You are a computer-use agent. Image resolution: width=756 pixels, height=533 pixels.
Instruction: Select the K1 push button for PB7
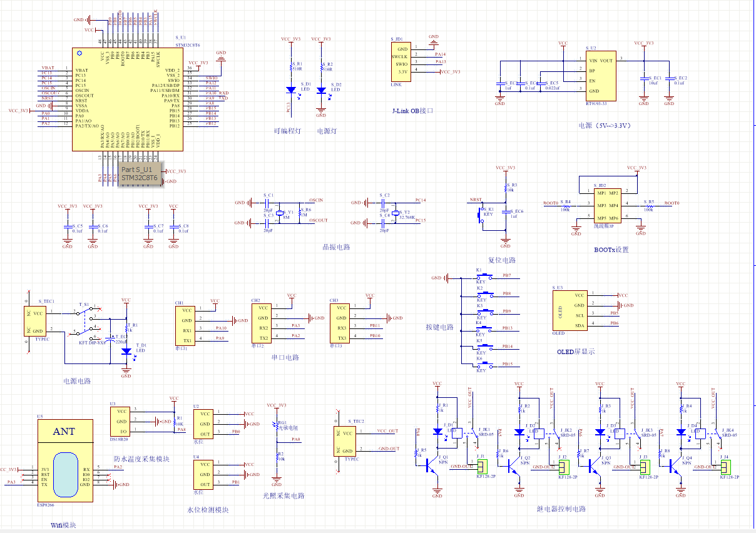[481, 277]
